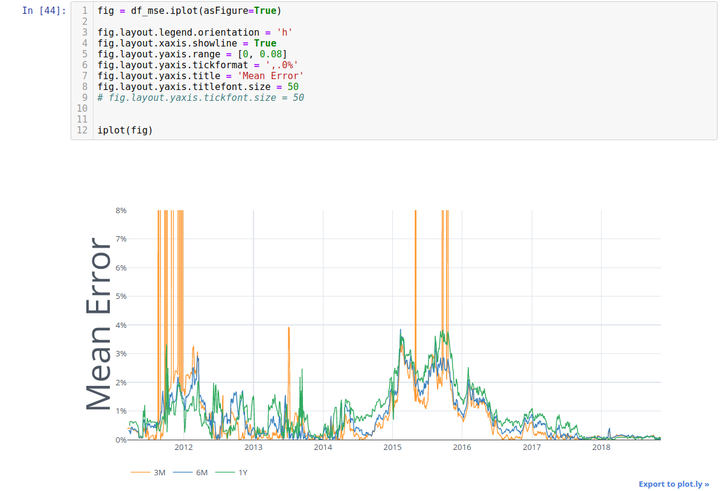The image size is (720, 491).
Task: Toggle the 3M trace legend entry
Action: click(x=148, y=472)
